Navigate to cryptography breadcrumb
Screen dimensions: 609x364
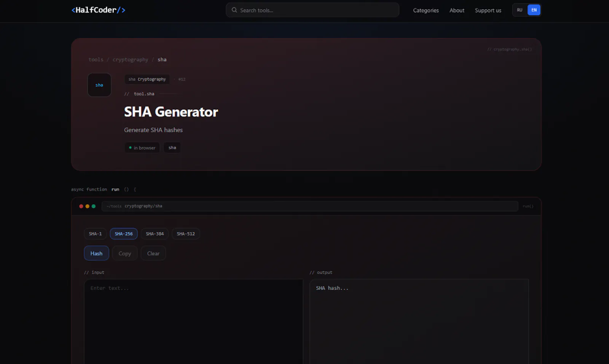[131, 60]
